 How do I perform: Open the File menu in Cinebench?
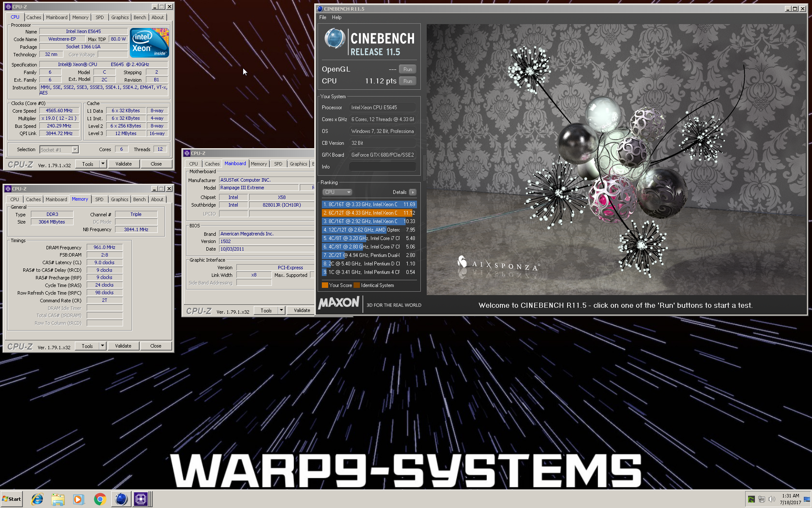click(x=323, y=17)
